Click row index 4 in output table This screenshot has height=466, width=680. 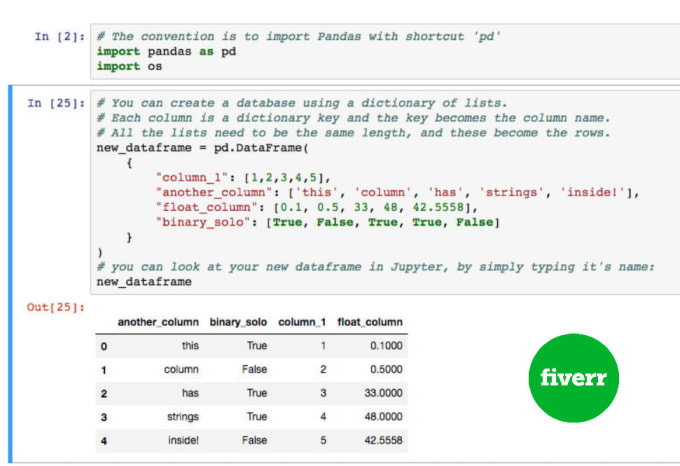[x=104, y=441]
